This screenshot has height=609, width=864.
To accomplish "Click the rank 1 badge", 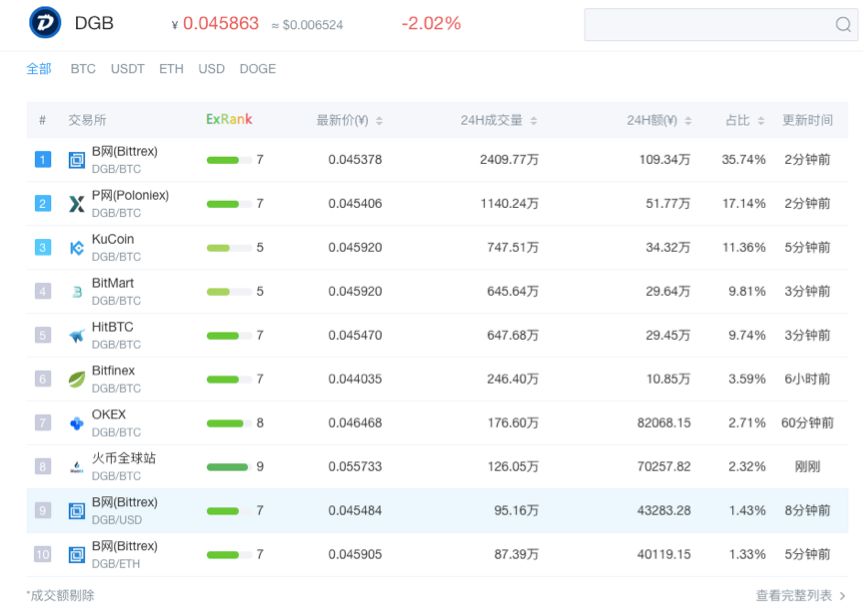I will [x=43, y=160].
